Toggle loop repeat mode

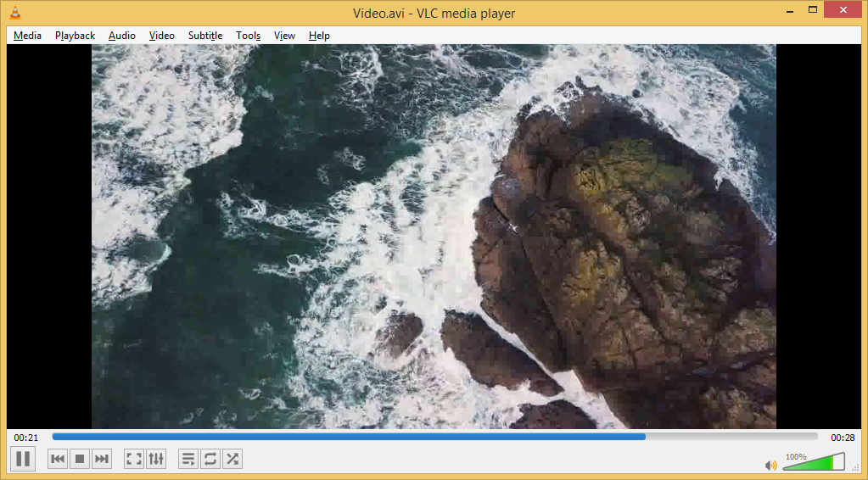tap(210, 459)
